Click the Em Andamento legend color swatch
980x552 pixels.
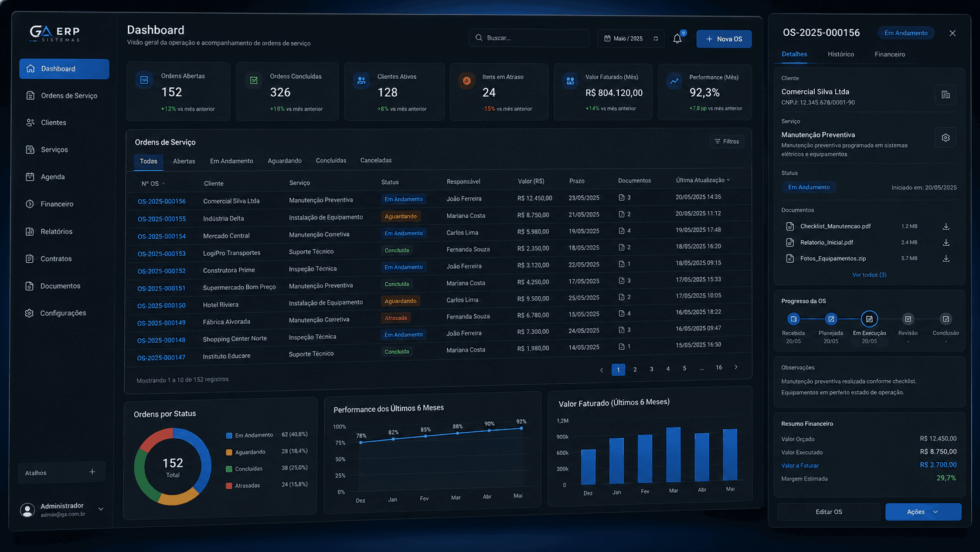(x=229, y=436)
